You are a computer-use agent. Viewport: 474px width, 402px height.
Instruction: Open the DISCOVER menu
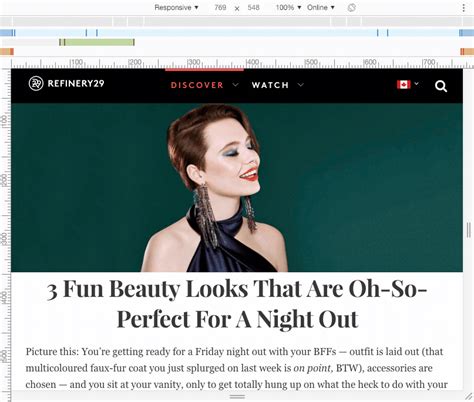click(x=197, y=85)
